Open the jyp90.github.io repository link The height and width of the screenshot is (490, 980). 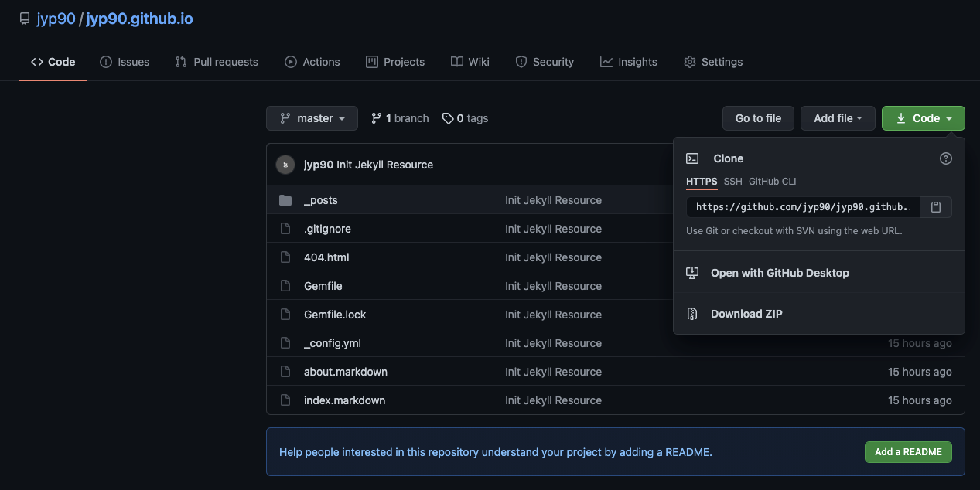(139, 19)
